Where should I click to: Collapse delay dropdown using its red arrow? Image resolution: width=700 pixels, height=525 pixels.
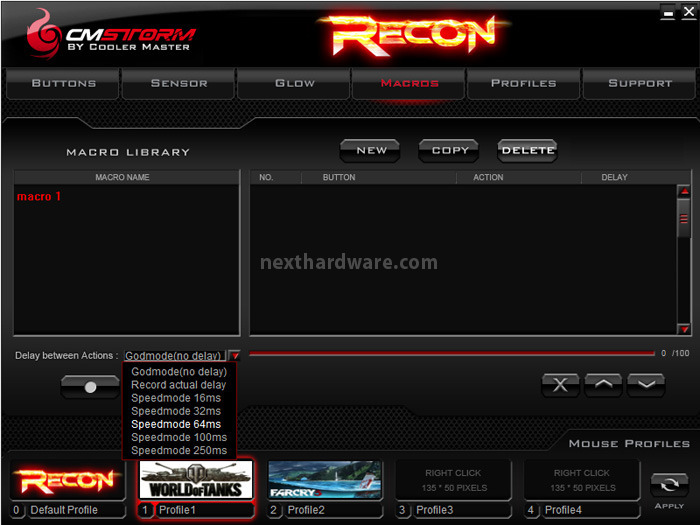[x=235, y=356]
